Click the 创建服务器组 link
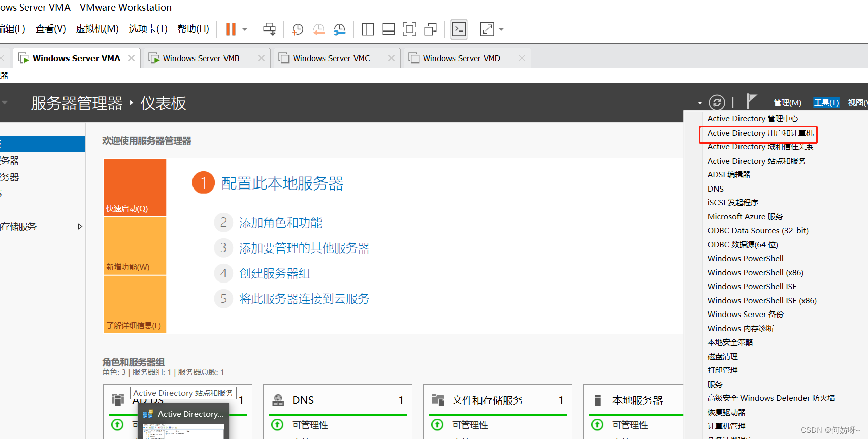This screenshot has height=439, width=868. click(x=275, y=273)
